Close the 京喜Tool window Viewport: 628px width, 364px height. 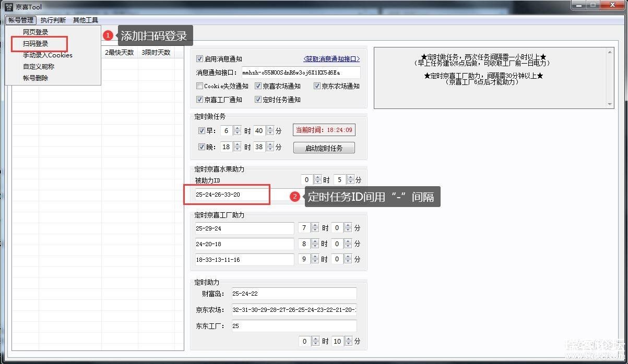(611, 5)
